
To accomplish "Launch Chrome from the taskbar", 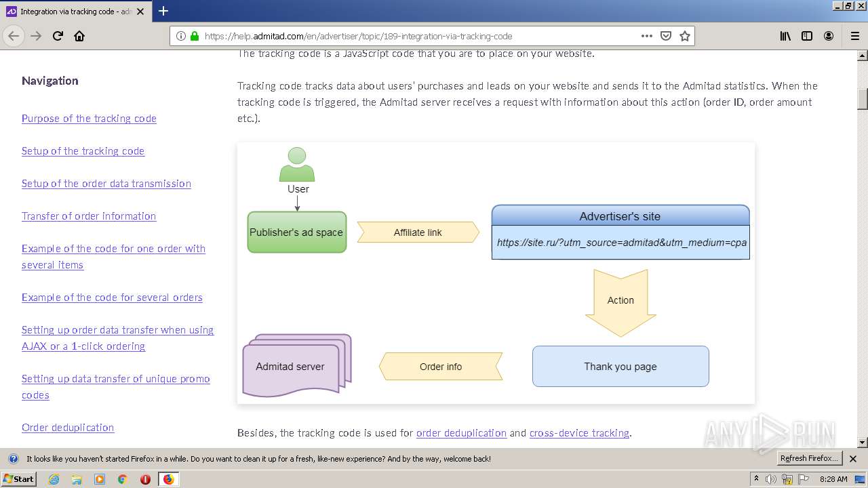I will click(x=123, y=479).
